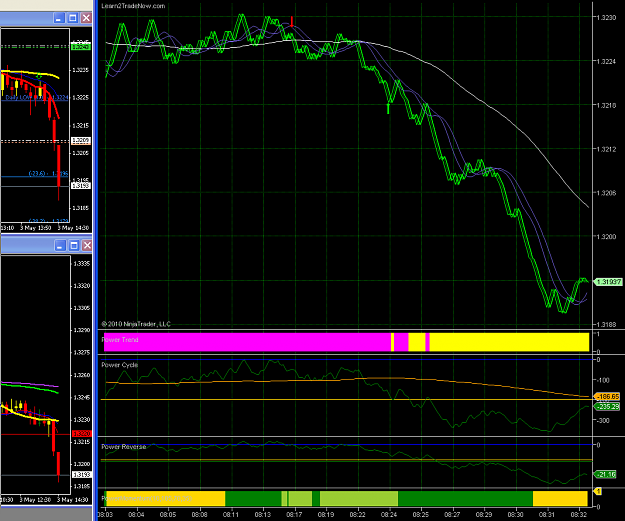Viewport: 625px width, 521px height.
Task: Click the 08:05 time axis label
Action: 168,515
